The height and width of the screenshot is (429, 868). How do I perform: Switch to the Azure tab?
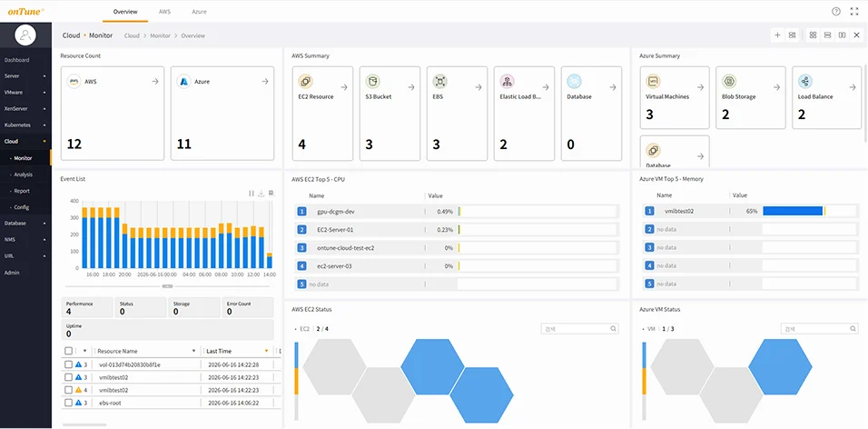click(199, 12)
